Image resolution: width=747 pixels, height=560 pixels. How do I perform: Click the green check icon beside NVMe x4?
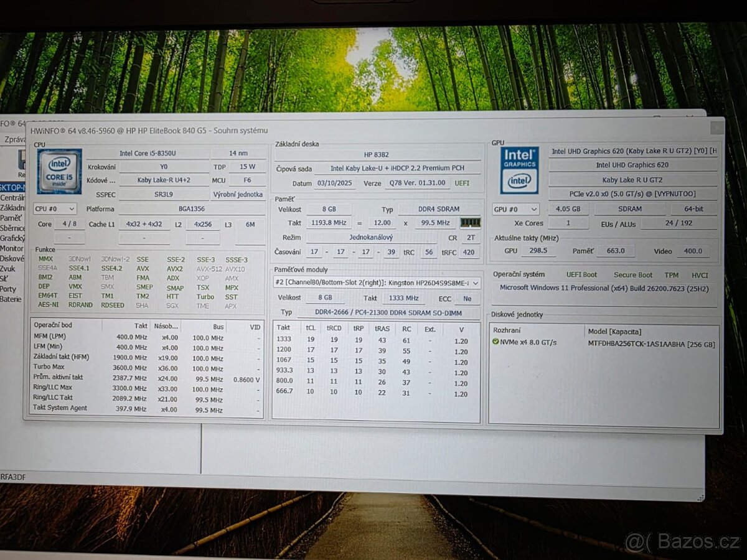(x=496, y=342)
